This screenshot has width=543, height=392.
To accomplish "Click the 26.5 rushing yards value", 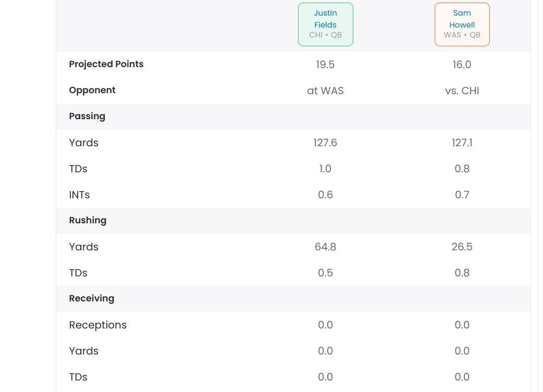I will (462, 247).
